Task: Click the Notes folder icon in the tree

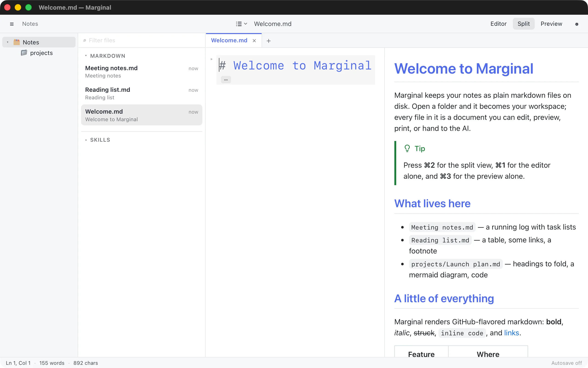Action: (17, 42)
